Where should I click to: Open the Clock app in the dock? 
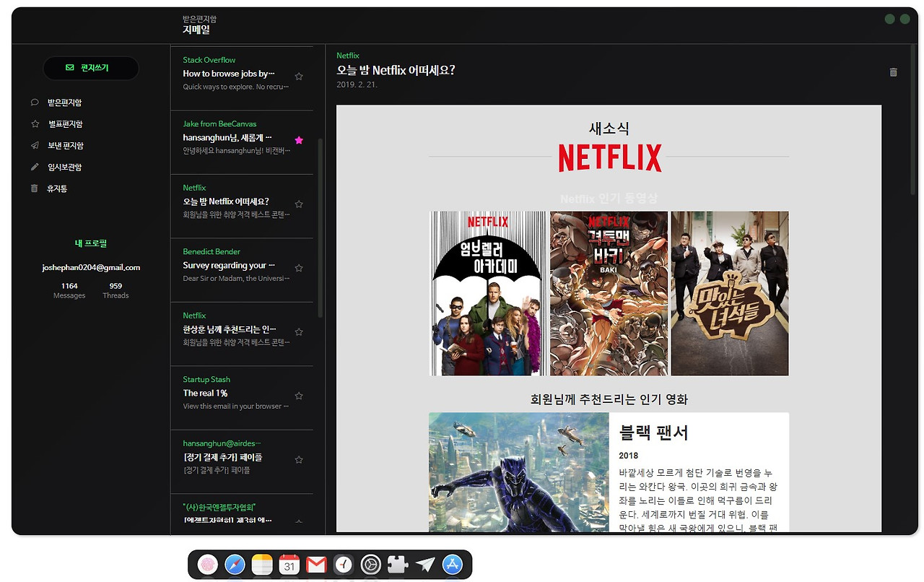click(344, 565)
